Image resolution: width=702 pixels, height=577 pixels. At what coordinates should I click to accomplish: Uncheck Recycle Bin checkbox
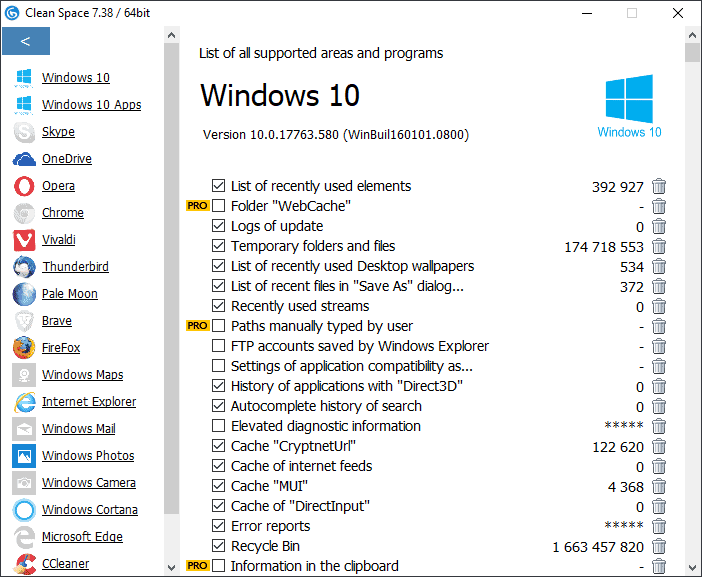[218, 546]
